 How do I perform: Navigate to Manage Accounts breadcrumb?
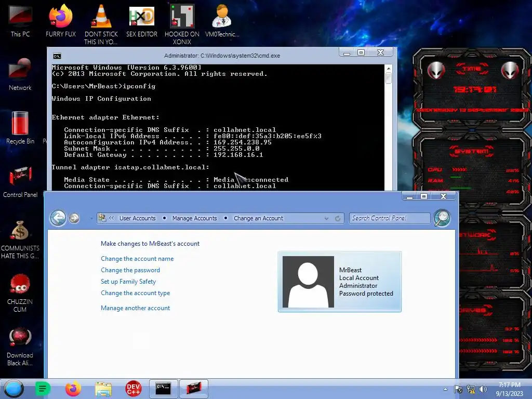click(194, 218)
